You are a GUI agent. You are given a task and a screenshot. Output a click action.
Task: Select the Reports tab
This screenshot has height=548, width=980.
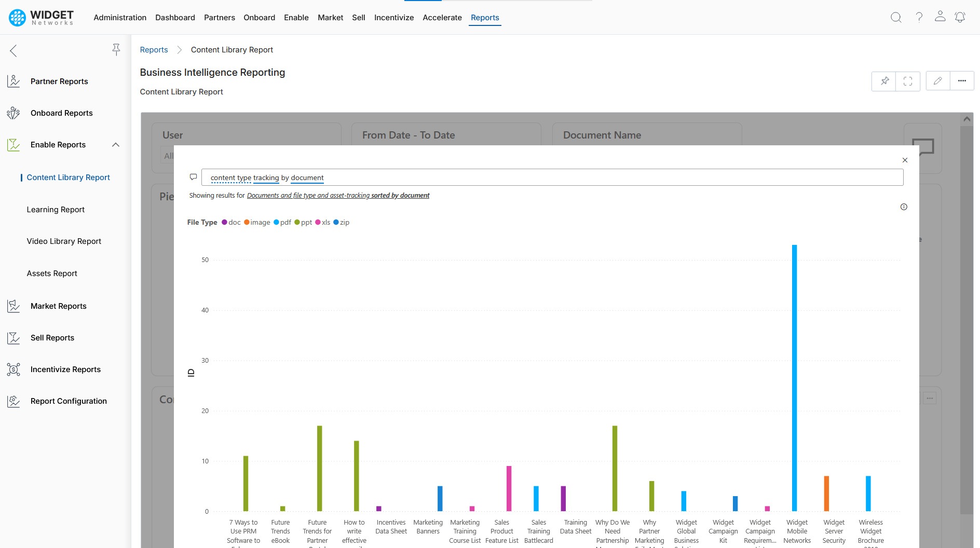pyautogui.click(x=485, y=18)
